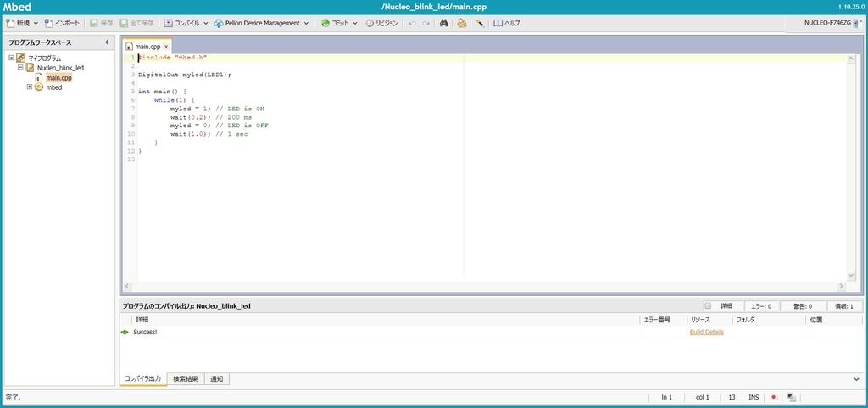Toggle the エラー: 0 filter button

point(762,306)
